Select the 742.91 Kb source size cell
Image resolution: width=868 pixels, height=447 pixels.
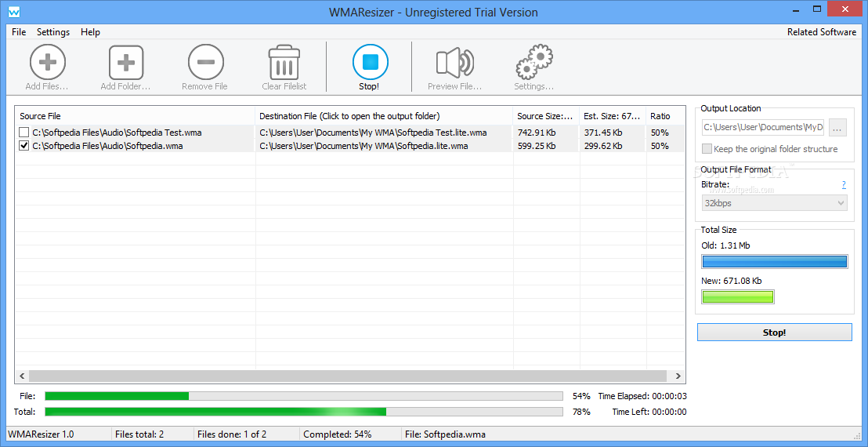click(x=536, y=133)
